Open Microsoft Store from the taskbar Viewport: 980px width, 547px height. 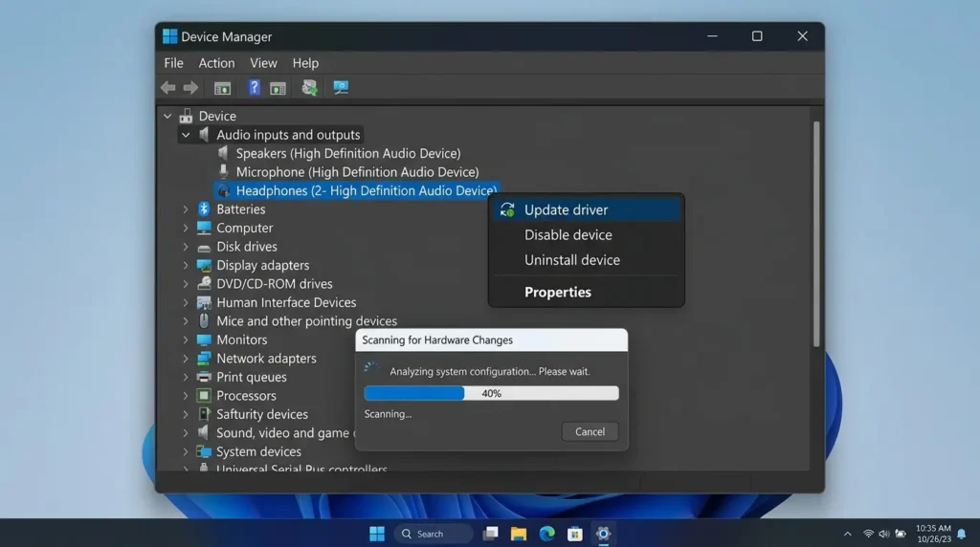575,534
